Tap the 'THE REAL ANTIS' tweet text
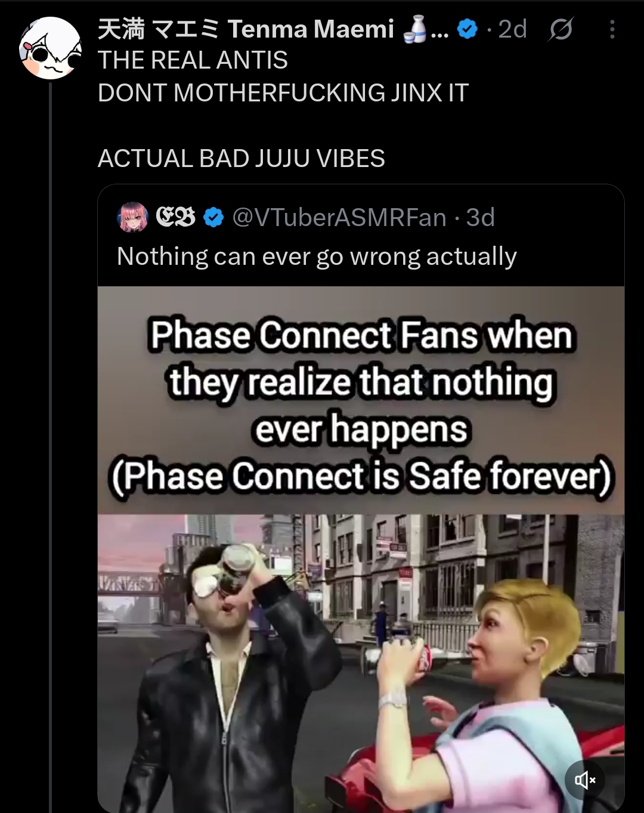Image resolution: width=644 pixels, height=813 pixels. click(193, 60)
